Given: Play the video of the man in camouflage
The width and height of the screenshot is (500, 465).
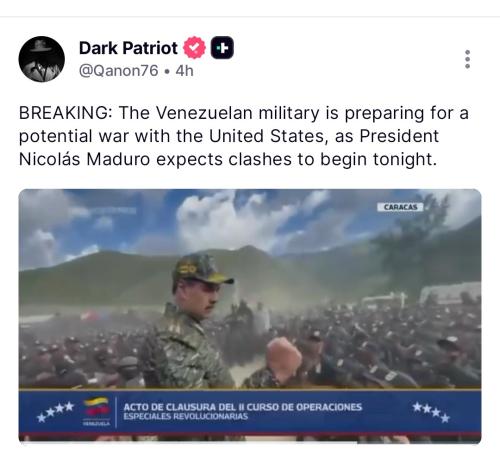Looking at the screenshot, I should 250,316.
